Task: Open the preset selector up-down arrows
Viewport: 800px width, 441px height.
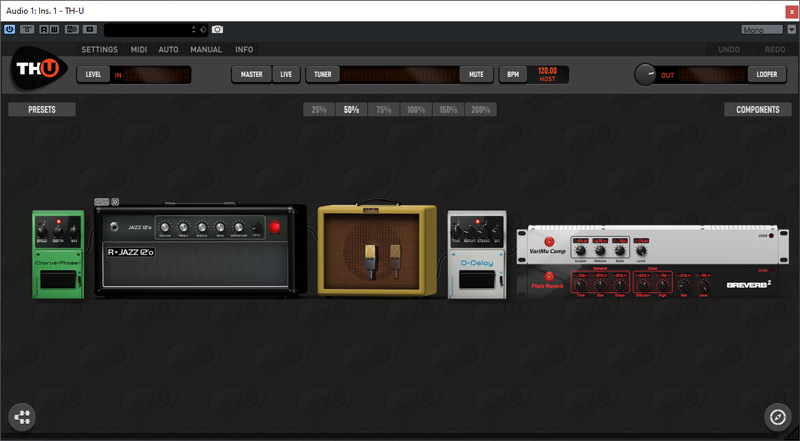Action: [x=201, y=30]
